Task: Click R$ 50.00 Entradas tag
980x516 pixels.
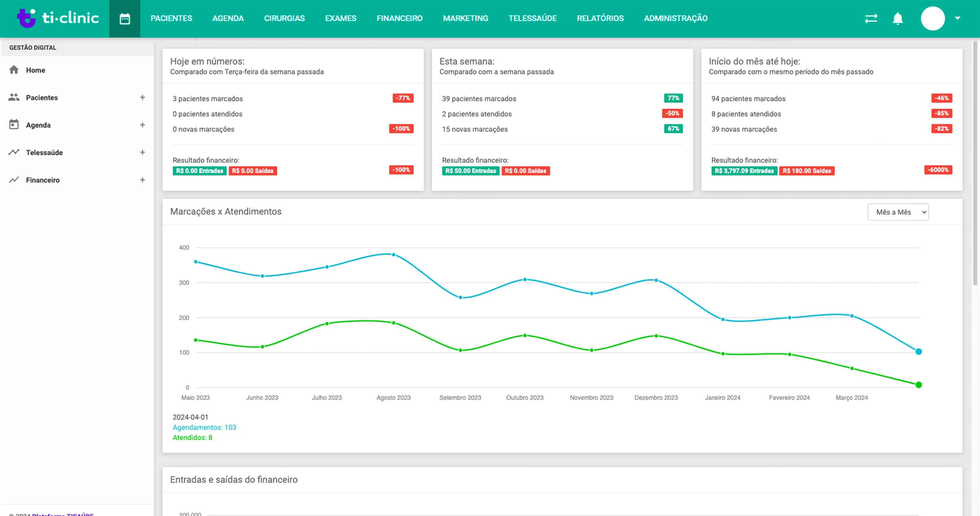Action: (471, 171)
